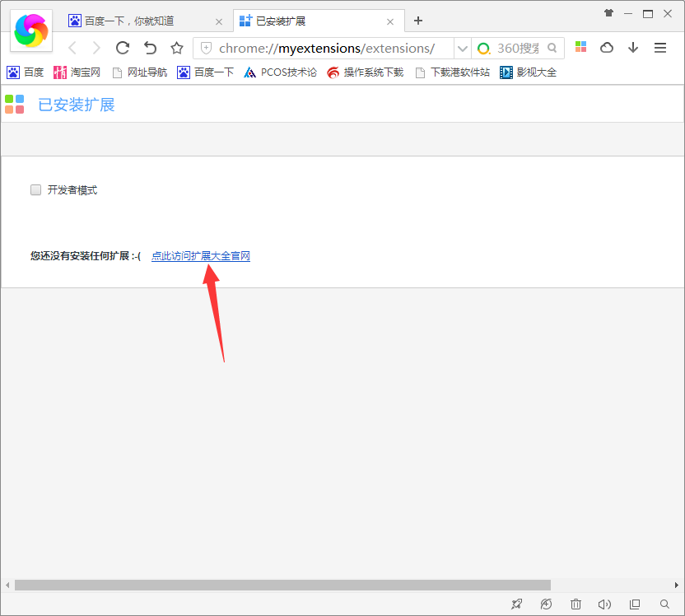The width and height of the screenshot is (685, 616).
Task: Open the 360搜索 search engine selector
Action: pos(515,48)
